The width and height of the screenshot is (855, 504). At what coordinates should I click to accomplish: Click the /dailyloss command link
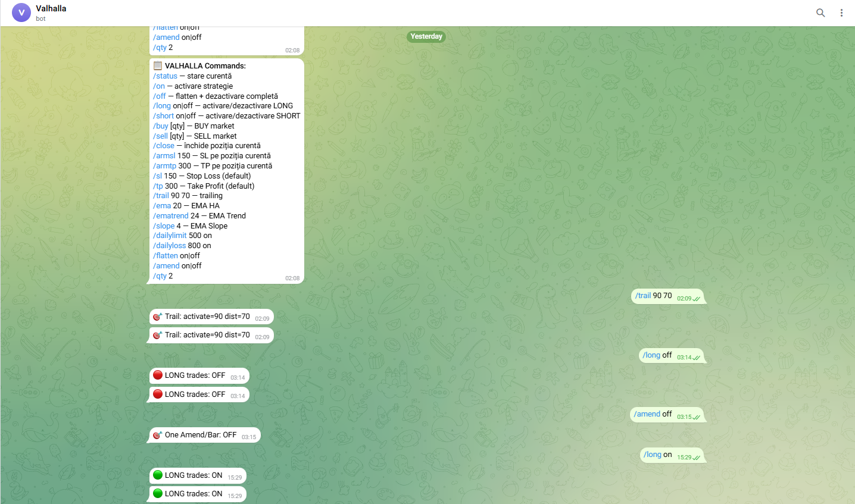pyautogui.click(x=170, y=246)
